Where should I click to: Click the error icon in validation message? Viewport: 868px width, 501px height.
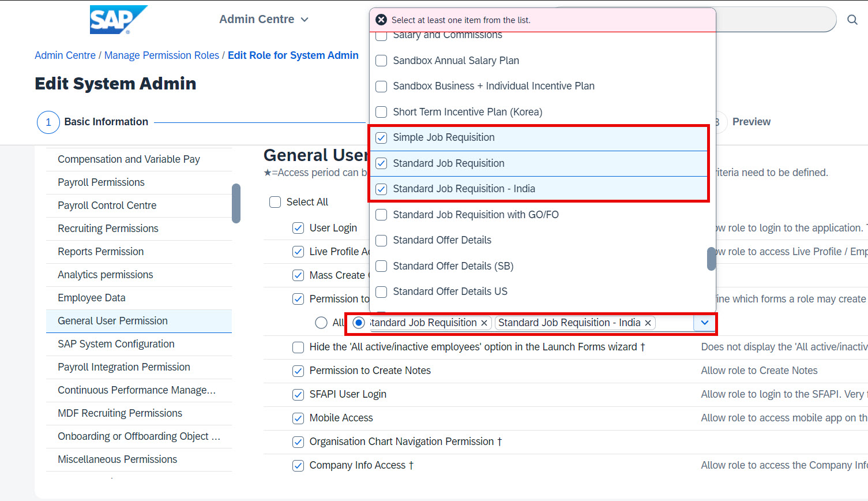pos(381,20)
